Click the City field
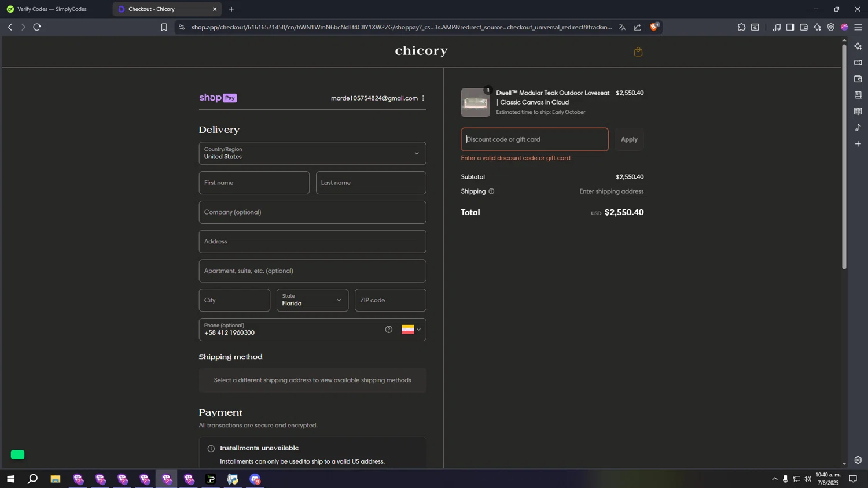Viewport: 868px width, 488px height. click(x=234, y=300)
